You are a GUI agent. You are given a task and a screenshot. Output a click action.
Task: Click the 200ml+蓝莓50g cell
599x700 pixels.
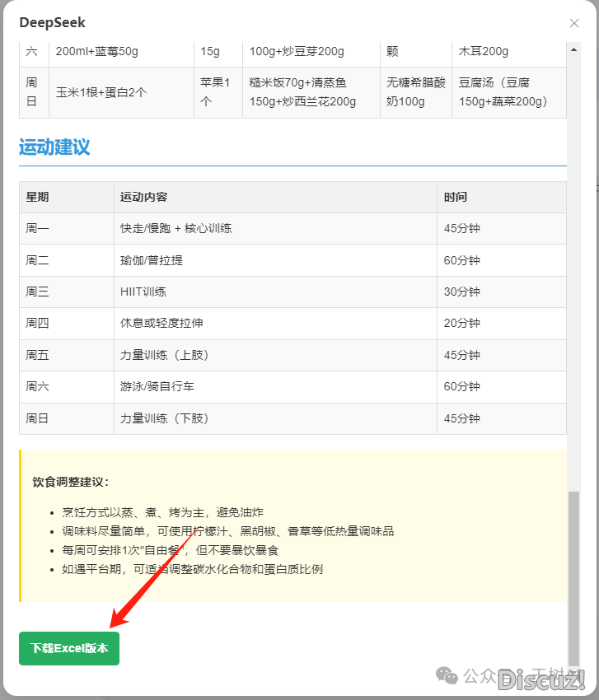click(121, 54)
